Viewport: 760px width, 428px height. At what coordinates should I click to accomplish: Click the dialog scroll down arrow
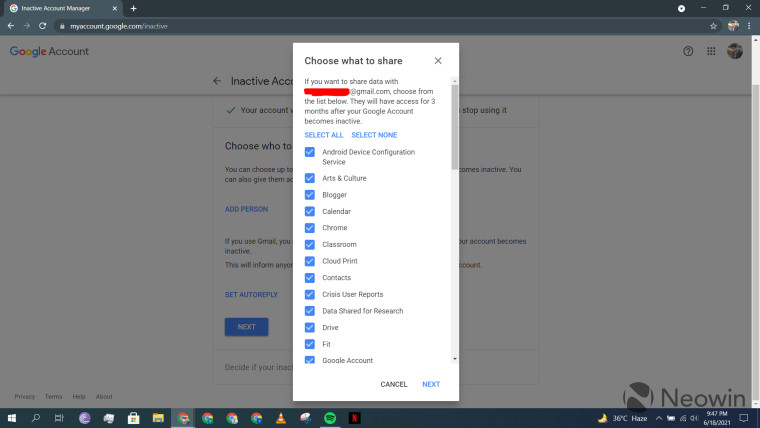[x=455, y=359]
